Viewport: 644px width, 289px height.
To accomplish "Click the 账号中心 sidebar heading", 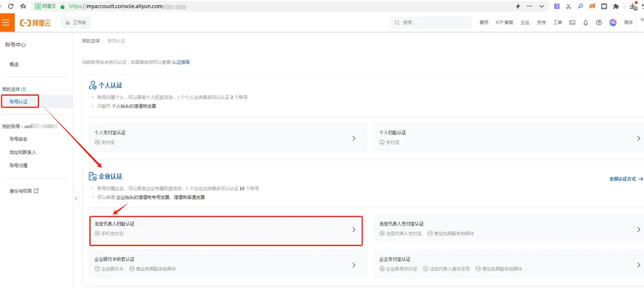I will coord(16,45).
